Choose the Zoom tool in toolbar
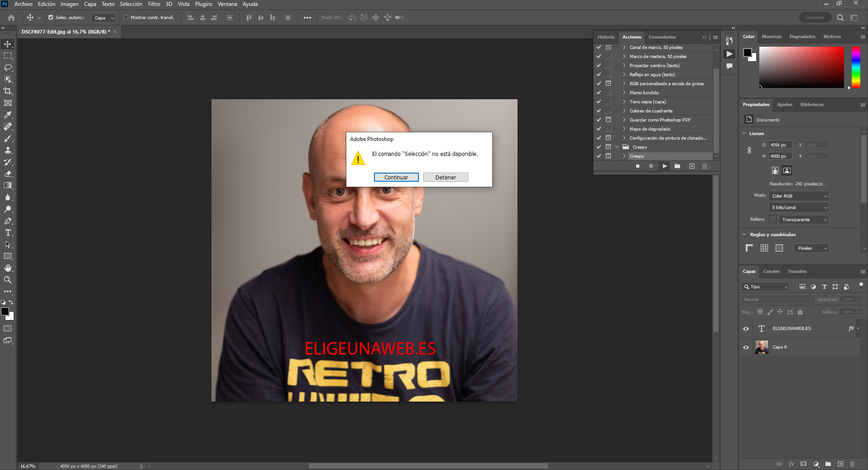Image resolution: width=868 pixels, height=470 pixels. [x=8, y=280]
